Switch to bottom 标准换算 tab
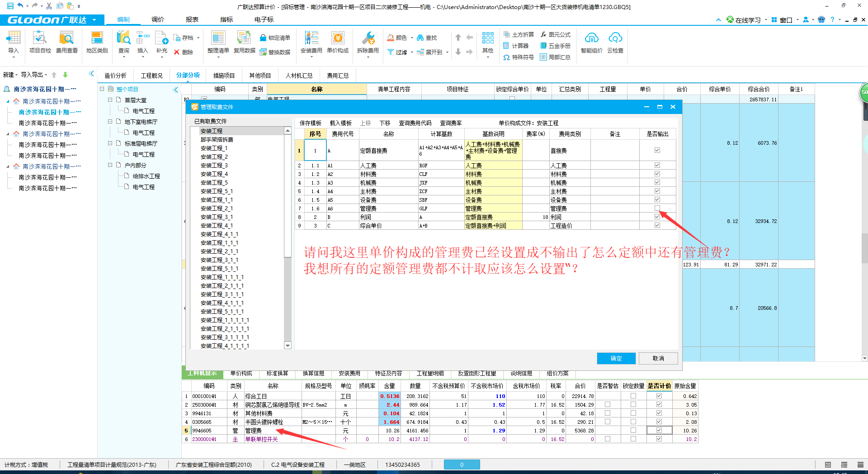Viewport: 868px width, 474px height. tap(277, 374)
